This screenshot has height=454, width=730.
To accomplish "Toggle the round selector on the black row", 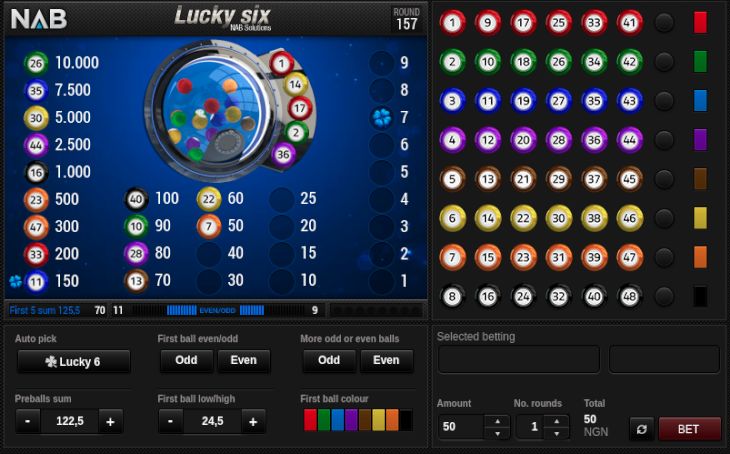I will tap(664, 296).
